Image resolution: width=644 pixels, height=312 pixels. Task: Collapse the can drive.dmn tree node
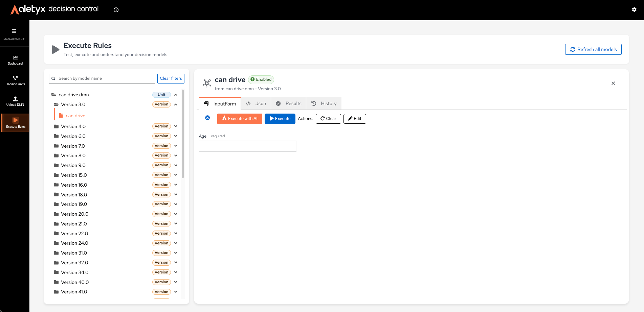coord(176,95)
